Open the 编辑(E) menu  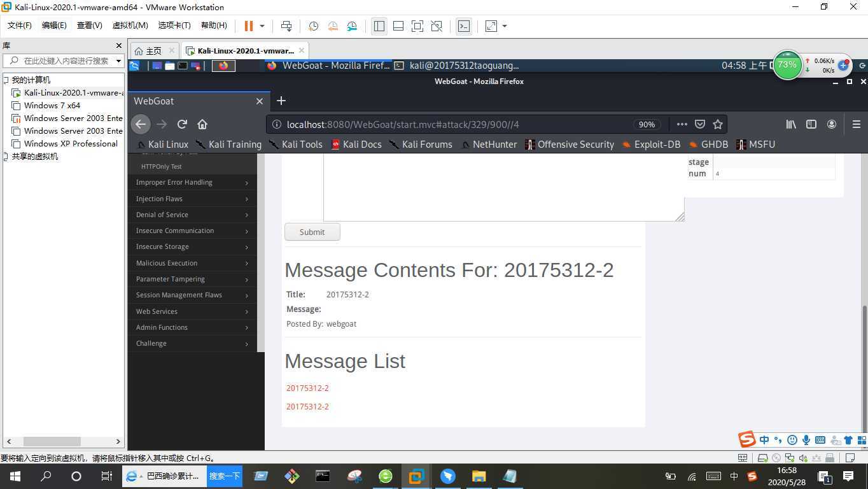(54, 25)
